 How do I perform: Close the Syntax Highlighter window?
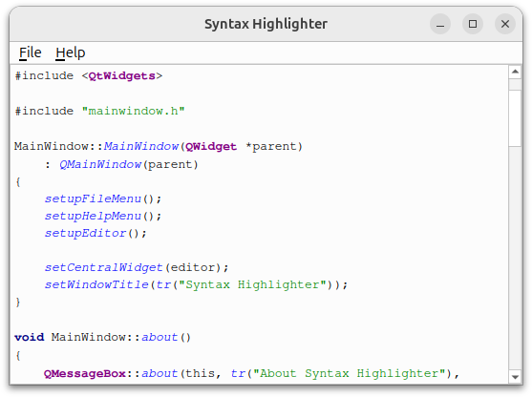coord(505,24)
